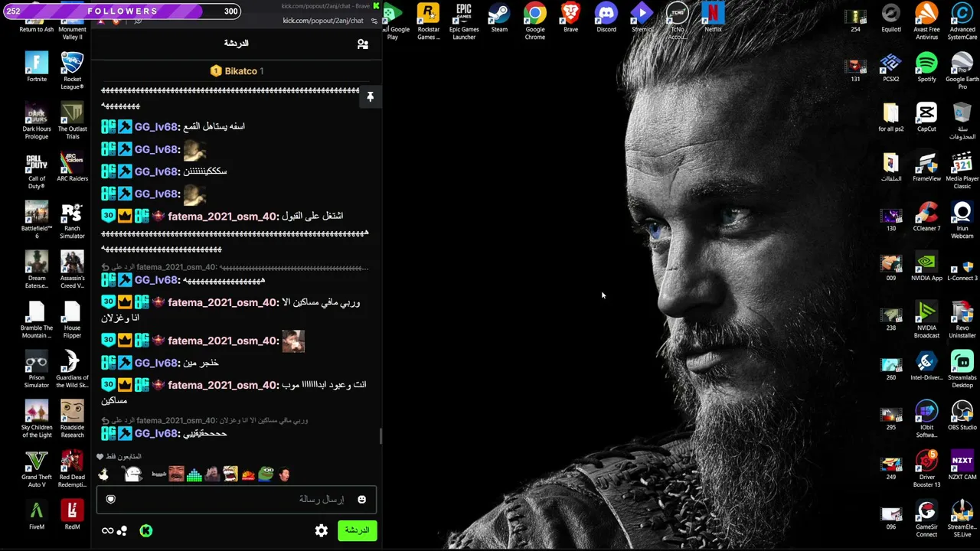Click the shield badge in message box

(111, 500)
